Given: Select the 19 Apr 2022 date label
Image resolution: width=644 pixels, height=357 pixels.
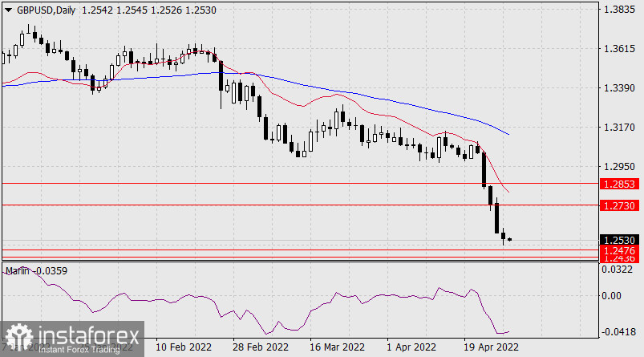Looking at the screenshot, I should (x=490, y=347).
